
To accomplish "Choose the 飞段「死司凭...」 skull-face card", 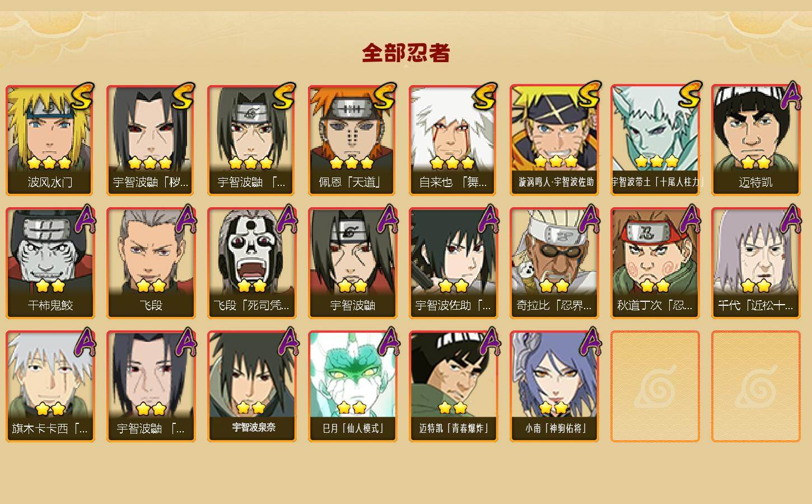I will 252,263.
